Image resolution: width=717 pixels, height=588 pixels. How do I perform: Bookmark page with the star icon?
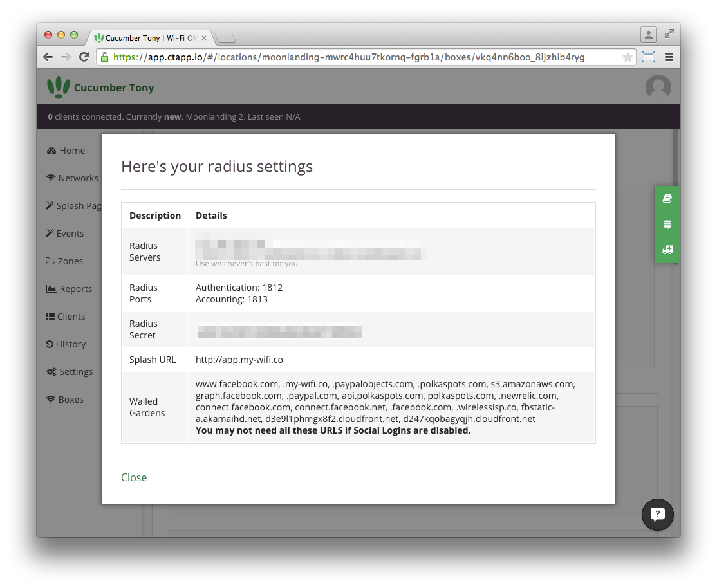628,57
